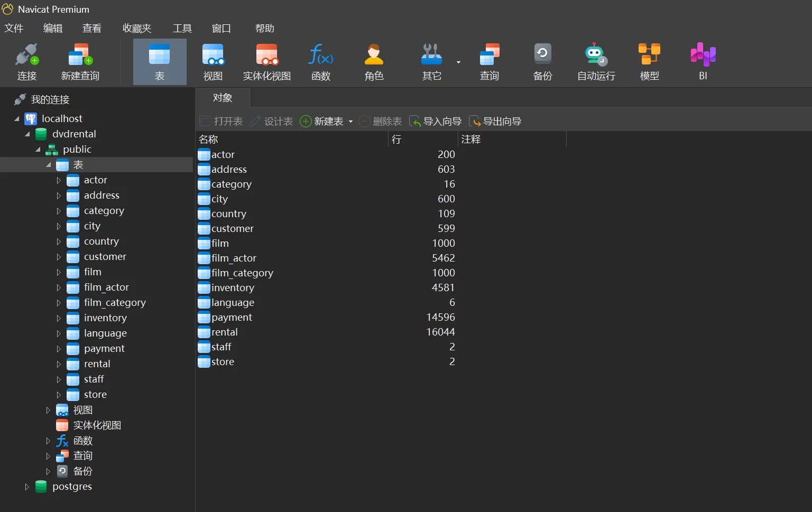Screen dimensions: 812x512
Task: Collapse the dvdrental database node
Action: 27,134
